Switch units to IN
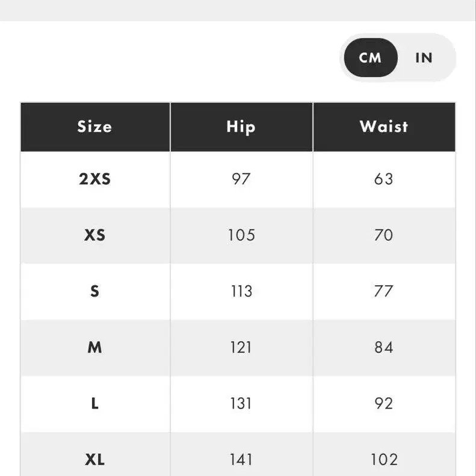The width and height of the screenshot is (476, 476). (x=424, y=58)
